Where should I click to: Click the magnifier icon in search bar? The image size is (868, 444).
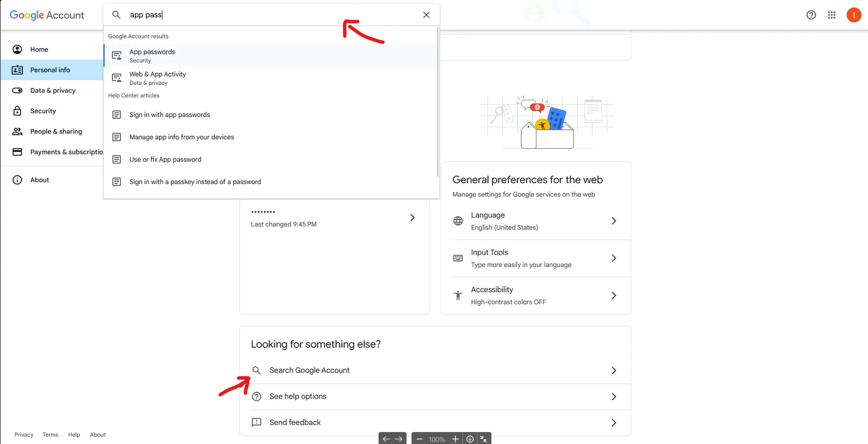point(116,15)
